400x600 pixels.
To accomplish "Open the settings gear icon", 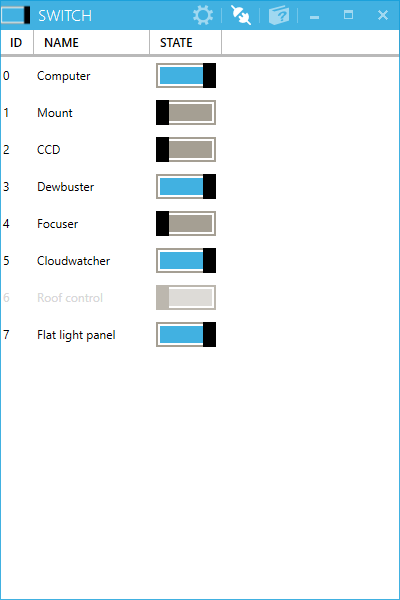I will point(203,15).
